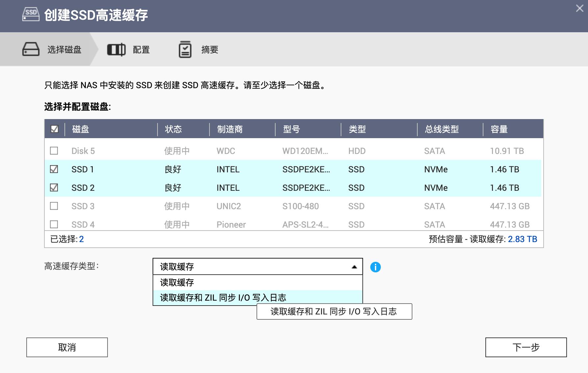Click the disk icon beside 选择磁盘 step
The height and width of the screenshot is (373, 588).
(x=30, y=49)
